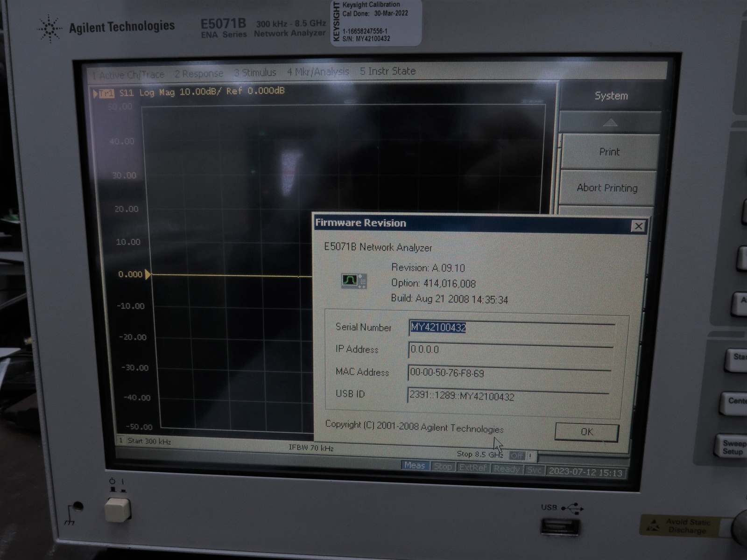Click the IFBW 70 kHz label
Screen dimensions: 747x560
click(311, 448)
